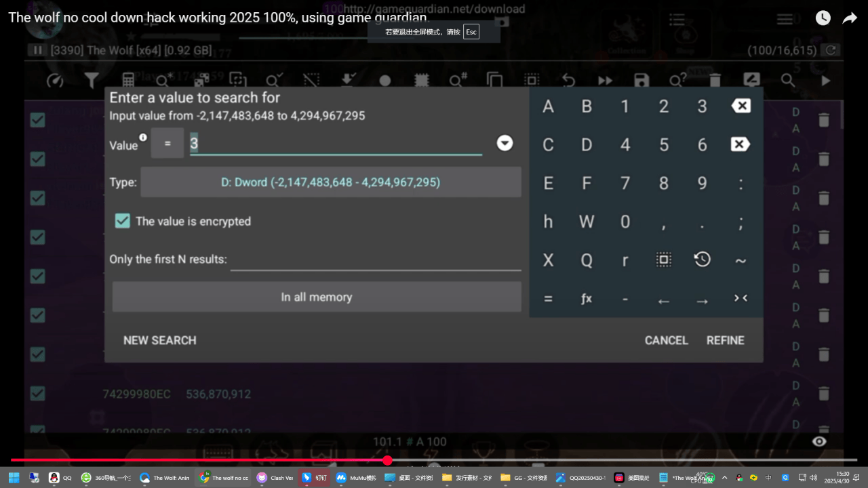This screenshot has width=868, height=488.
Task: Click the search magnifier icon at toolbar's right
Action: pos(787,80)
